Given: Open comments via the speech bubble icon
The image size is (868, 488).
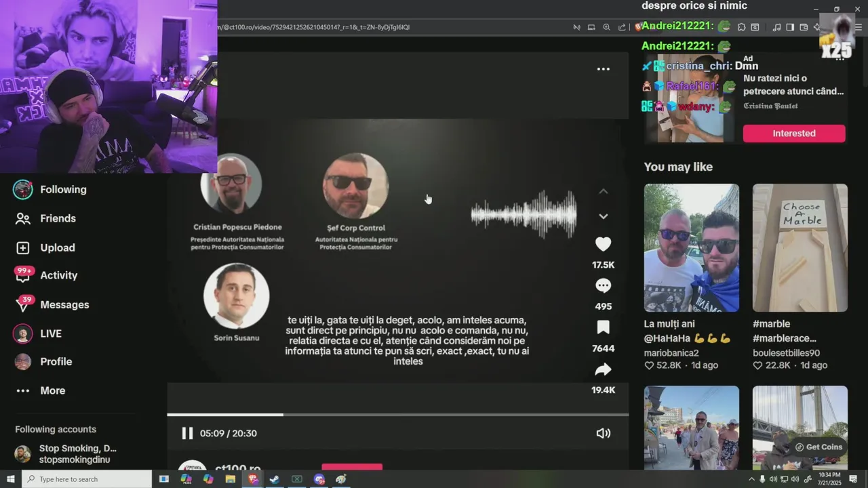Looking at the screenshot, I should (603, 285).
